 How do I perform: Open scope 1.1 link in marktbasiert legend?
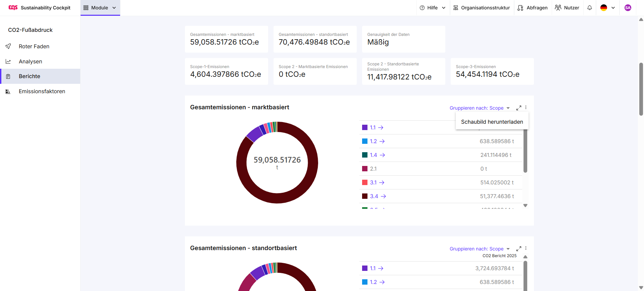pyautogui.click(x=373, y=128)
